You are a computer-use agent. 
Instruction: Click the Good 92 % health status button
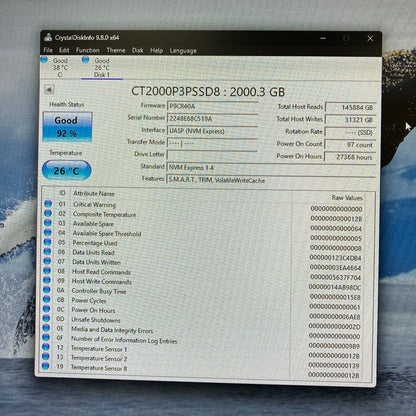[67, 127]
